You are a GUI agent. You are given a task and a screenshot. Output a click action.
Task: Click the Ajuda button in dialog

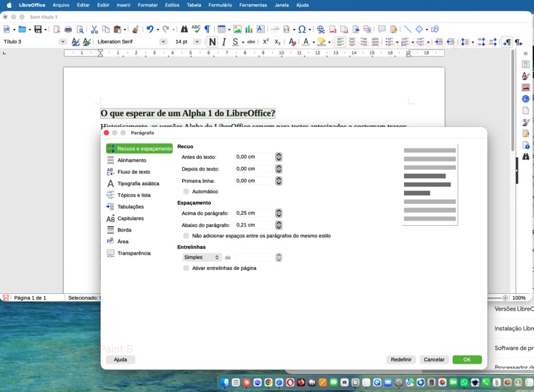coord(120,359)
